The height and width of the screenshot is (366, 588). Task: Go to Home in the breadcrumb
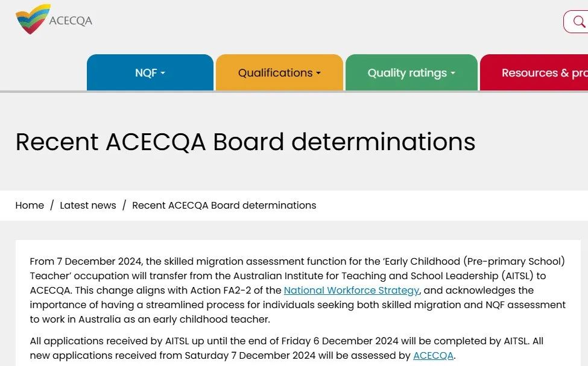pyautogui.click(x=30, y=206)
